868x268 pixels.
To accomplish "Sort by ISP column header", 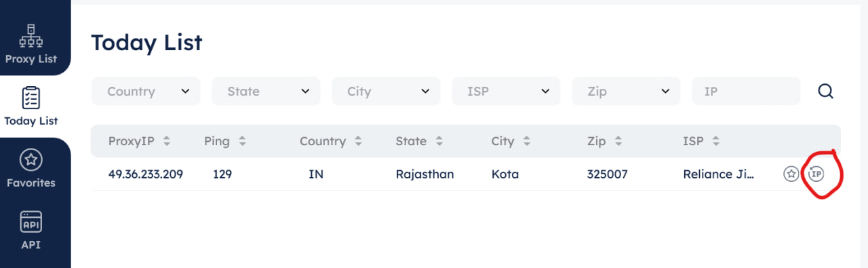I will click(701, 141).
